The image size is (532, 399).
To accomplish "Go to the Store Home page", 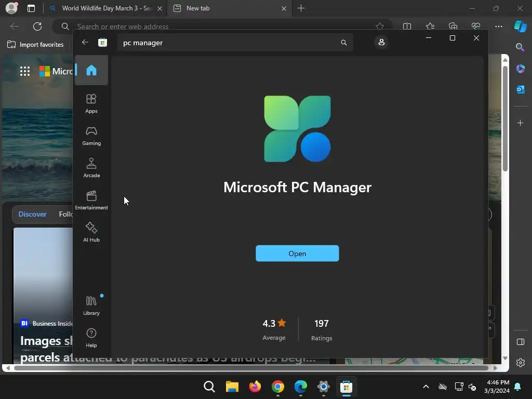I will [91, 70].
